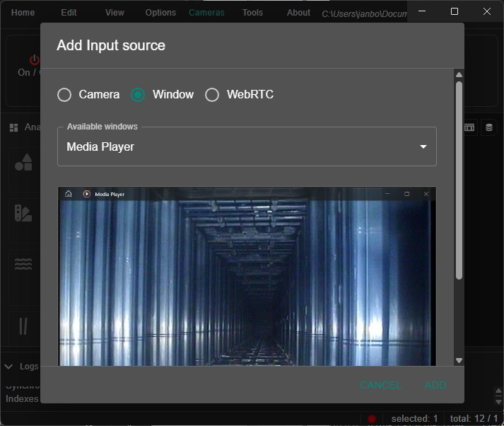Collapse the Logs section chevron
This screenshot has height=426, width=504.
8,367
